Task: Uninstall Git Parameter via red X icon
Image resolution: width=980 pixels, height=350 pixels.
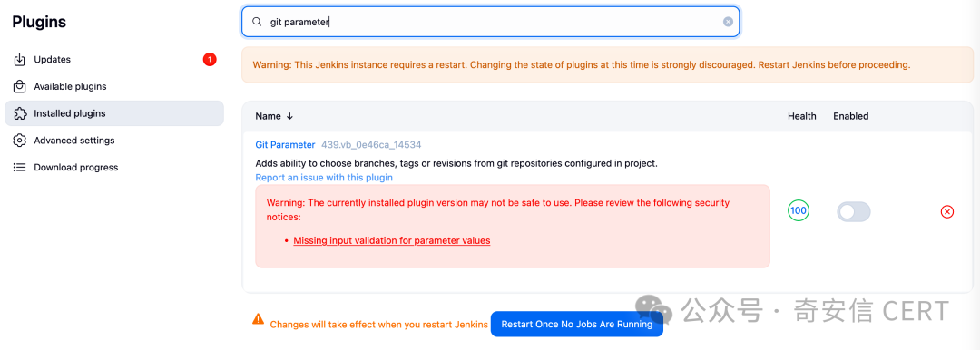Action: pos(946,212)
